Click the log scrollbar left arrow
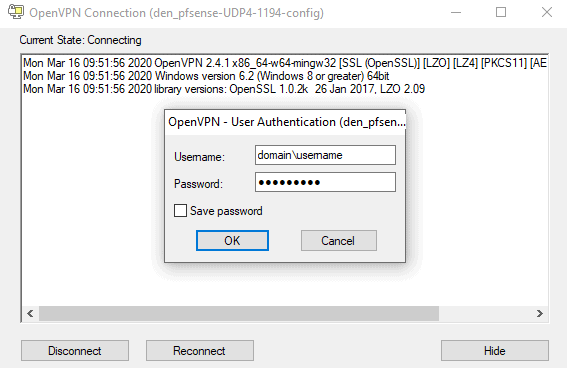This screenshot has height=368, width=567. tap(30, 313)
